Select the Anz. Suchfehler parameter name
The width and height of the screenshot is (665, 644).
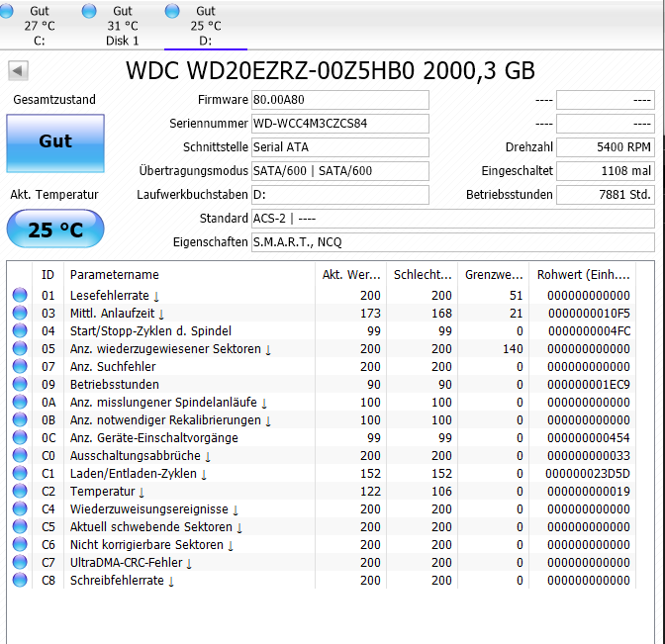[113, 366]
